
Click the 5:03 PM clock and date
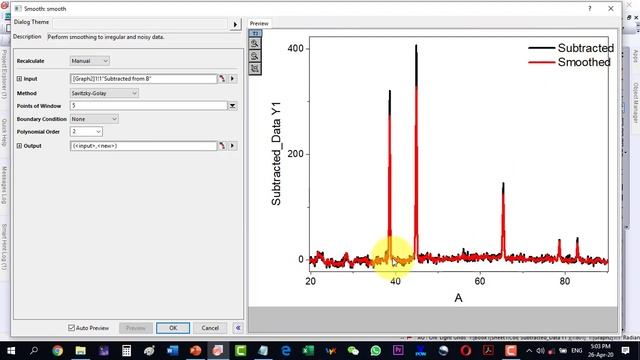(x=601, y=351)
